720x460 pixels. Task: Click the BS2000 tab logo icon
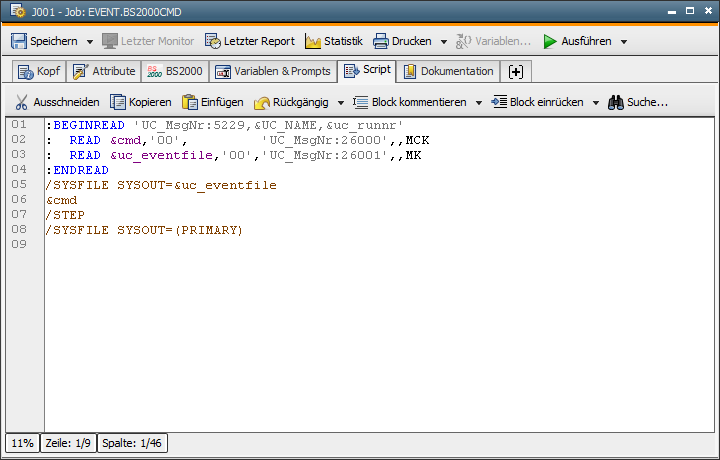click(154, 72)
